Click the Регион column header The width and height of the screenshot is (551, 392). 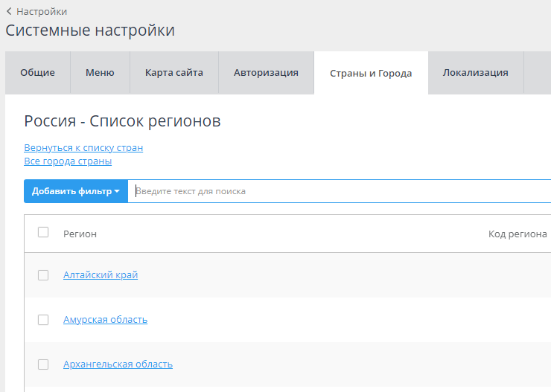(80, 234)
